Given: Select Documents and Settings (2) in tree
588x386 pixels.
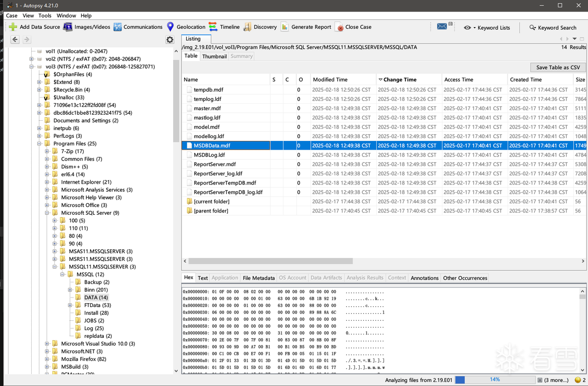Looking at the screenshot, I should [x=86, y=121].
